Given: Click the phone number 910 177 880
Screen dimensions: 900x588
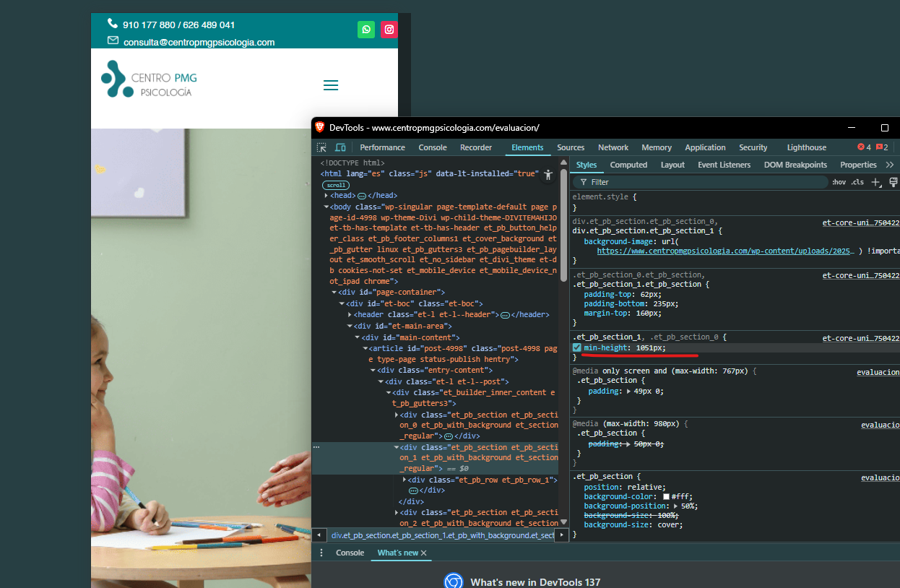Looking at the screenshot, I should click(150, 25).
